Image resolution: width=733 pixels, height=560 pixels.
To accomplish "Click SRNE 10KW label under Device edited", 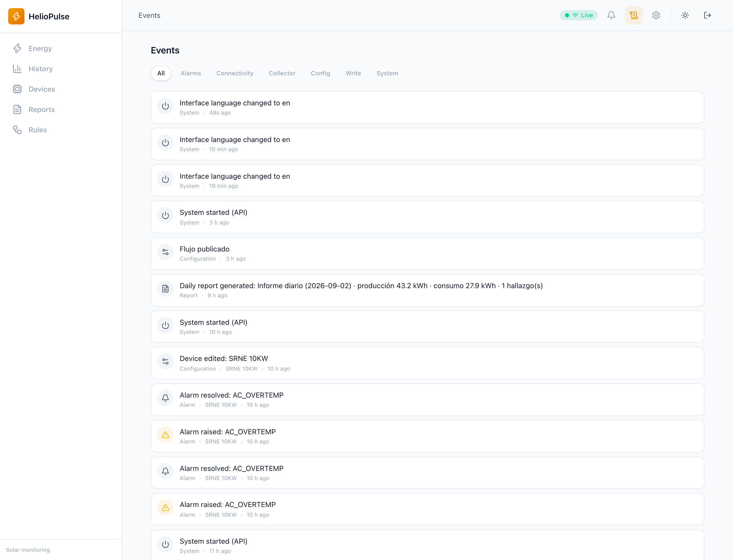I will 241,369.
